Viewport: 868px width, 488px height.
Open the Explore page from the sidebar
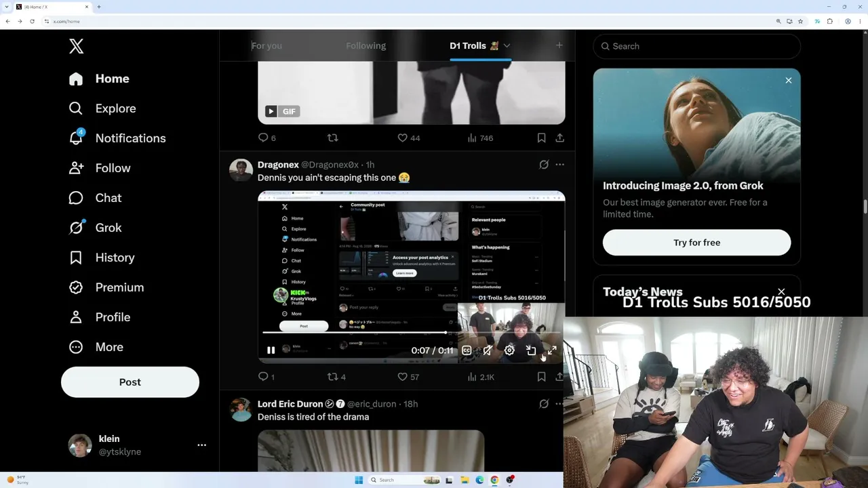pyautogui.click(x=102, y=108)
